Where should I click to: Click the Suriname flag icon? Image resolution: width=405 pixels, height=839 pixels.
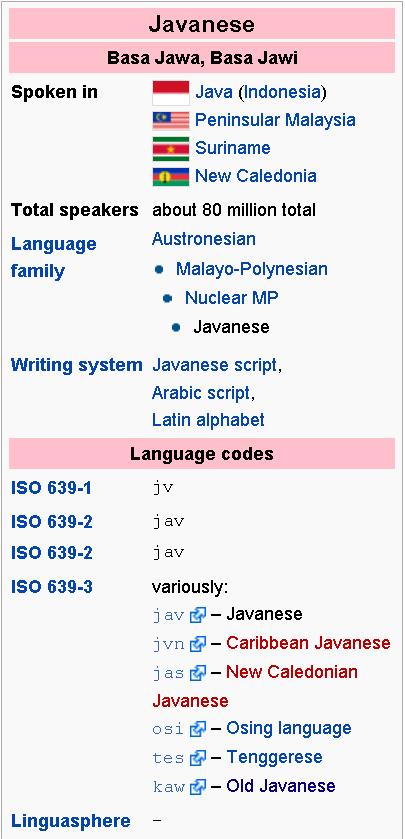click(x=171, y=149)
